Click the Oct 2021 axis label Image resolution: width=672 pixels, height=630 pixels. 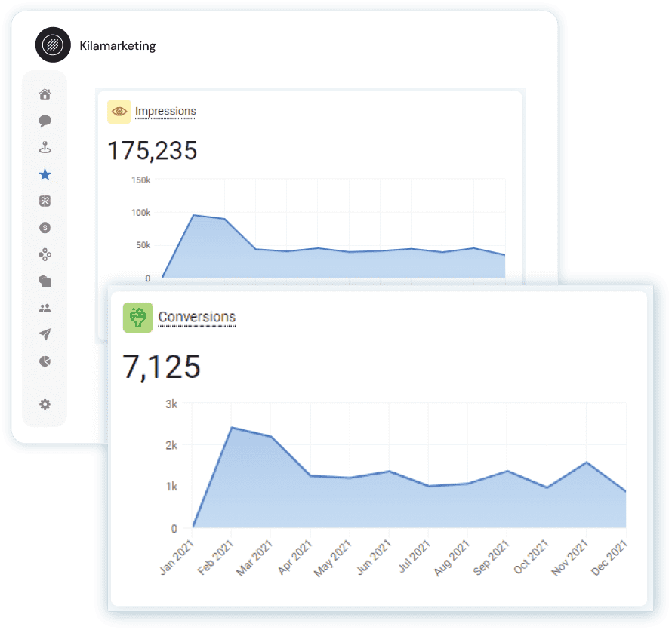coord(532,557)
